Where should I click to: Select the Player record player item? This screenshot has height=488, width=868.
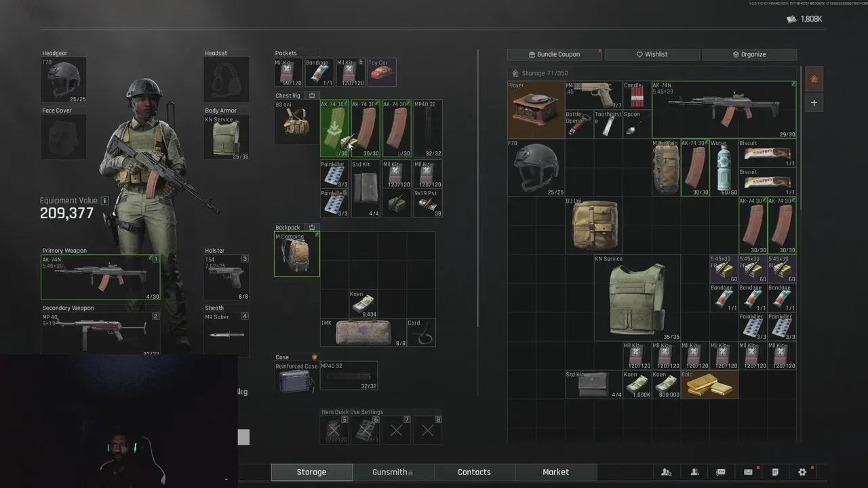coord(536,110)
